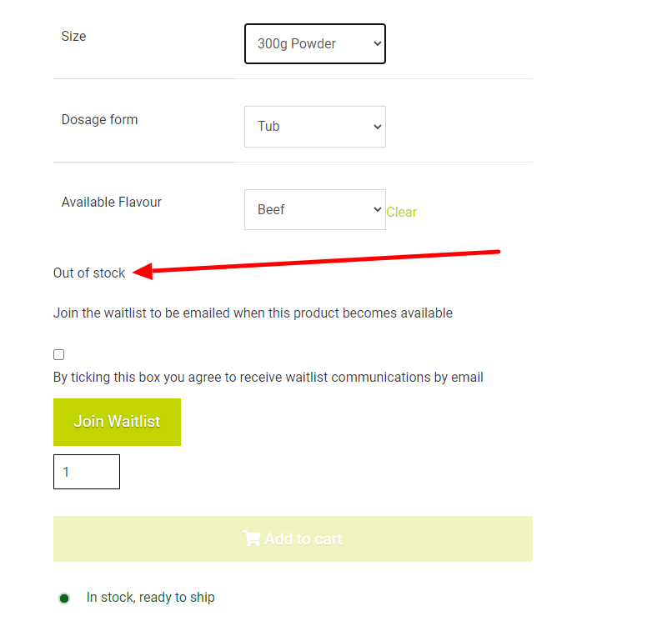Click the shopping cart icon
Image resolution: width=672 pixels, height=641 pixels.
(252, 538)
